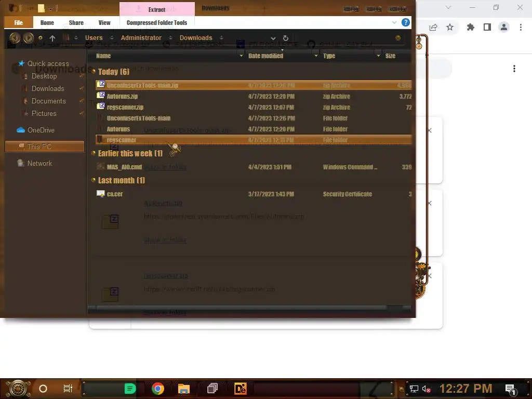Image resolution: width=532 pixels, height=399 pixels.
Task: Open Chrome tab search chevron
Action: tap(448, 7)
